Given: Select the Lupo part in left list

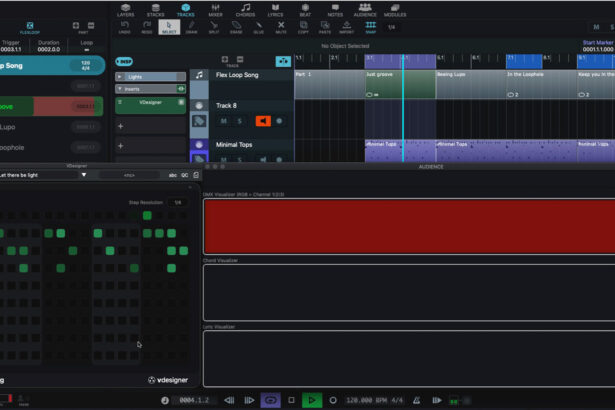Looking at the screenshot, I should 51,127.
